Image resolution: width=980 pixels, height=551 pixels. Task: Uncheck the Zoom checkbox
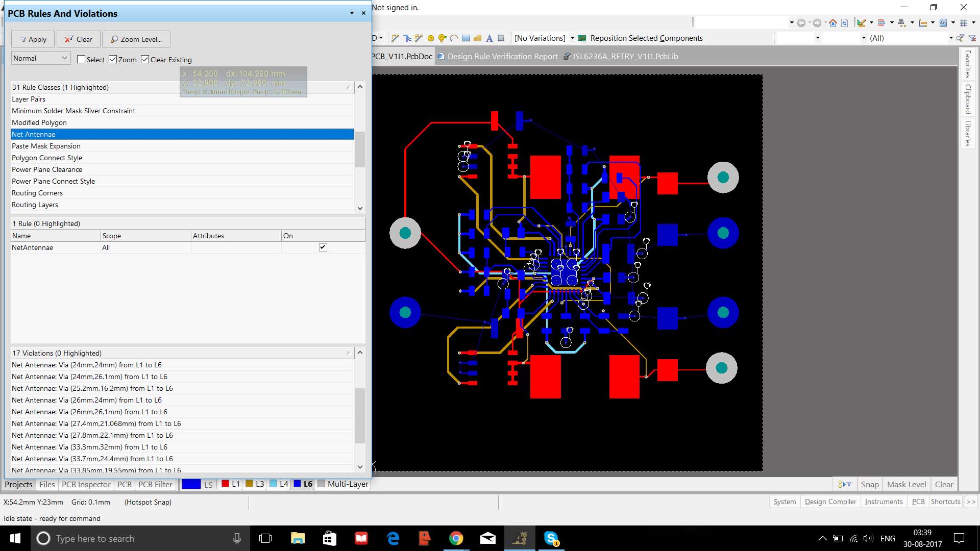[x=113, y=60]
